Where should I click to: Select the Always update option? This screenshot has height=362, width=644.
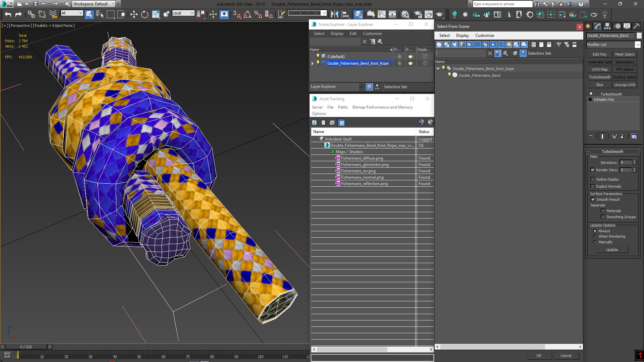pyautogui.click(x=595, y=231)
